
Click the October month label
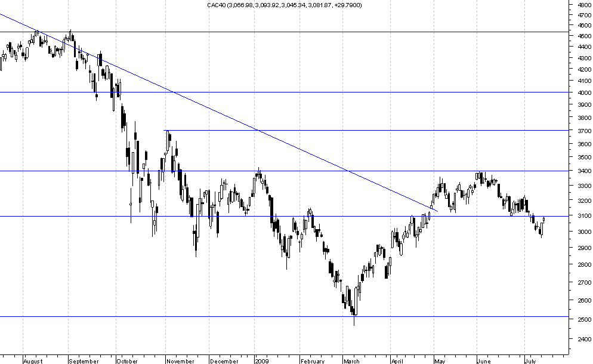point(127,361)
